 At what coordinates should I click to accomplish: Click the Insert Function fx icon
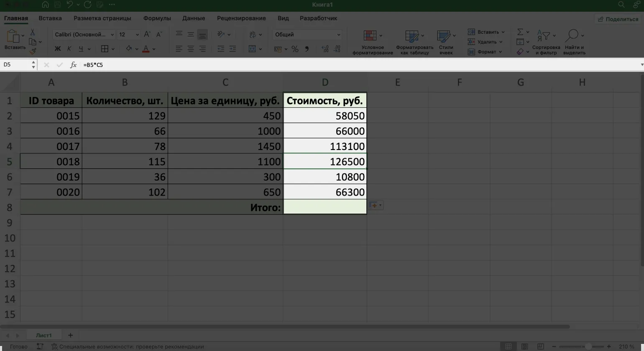73,65
